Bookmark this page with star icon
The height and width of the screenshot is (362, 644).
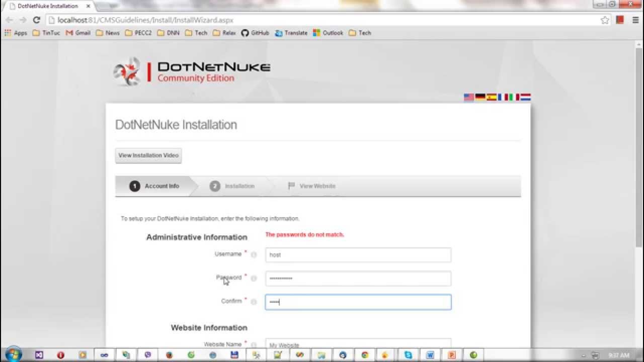click(605, 20)
